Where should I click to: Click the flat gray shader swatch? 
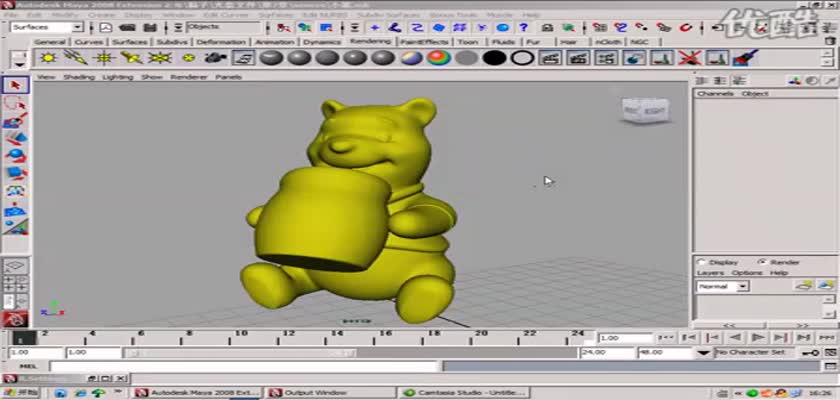point(467,57)
